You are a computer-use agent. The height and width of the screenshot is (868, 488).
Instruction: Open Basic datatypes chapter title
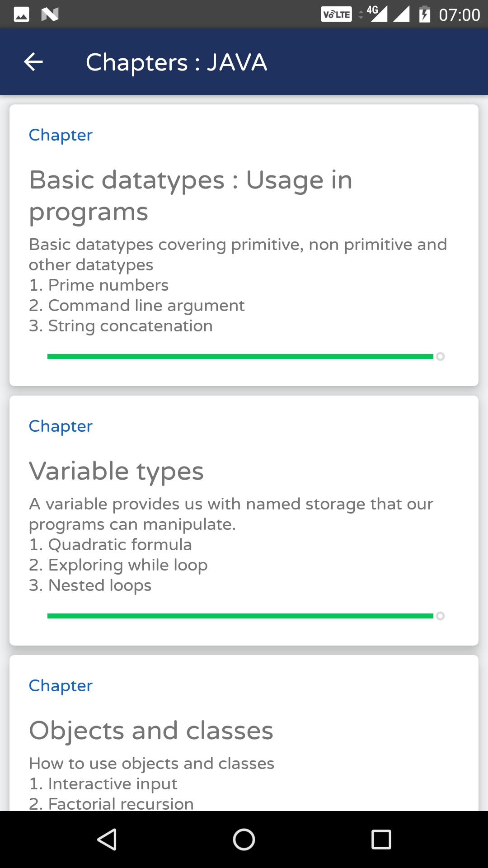[x=190, y=195]
